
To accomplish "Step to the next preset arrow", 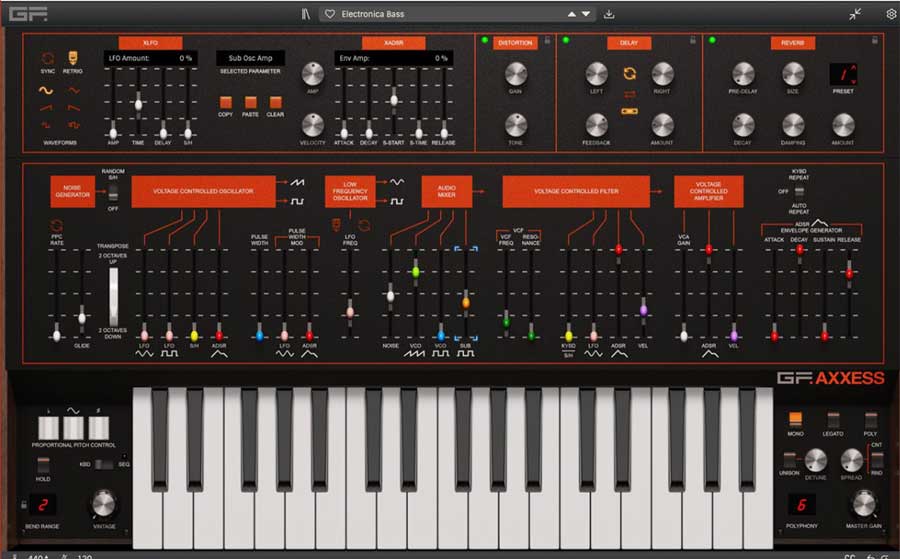I will click(586, 14).
